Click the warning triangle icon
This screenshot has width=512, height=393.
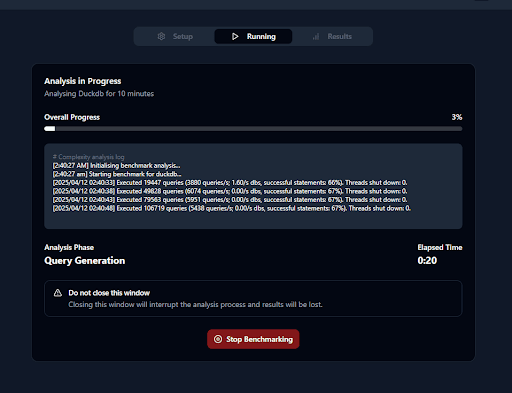(58, 293)
